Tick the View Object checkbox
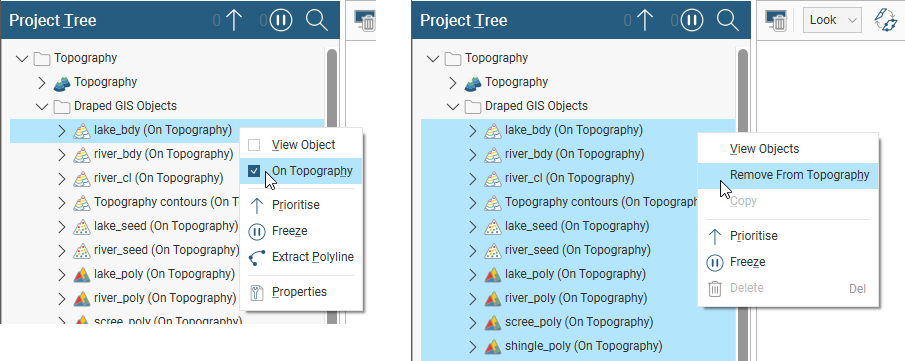Image resolution: width=905 pixels, height=361 pixels. pyautogui.click(x=255, y=144)
